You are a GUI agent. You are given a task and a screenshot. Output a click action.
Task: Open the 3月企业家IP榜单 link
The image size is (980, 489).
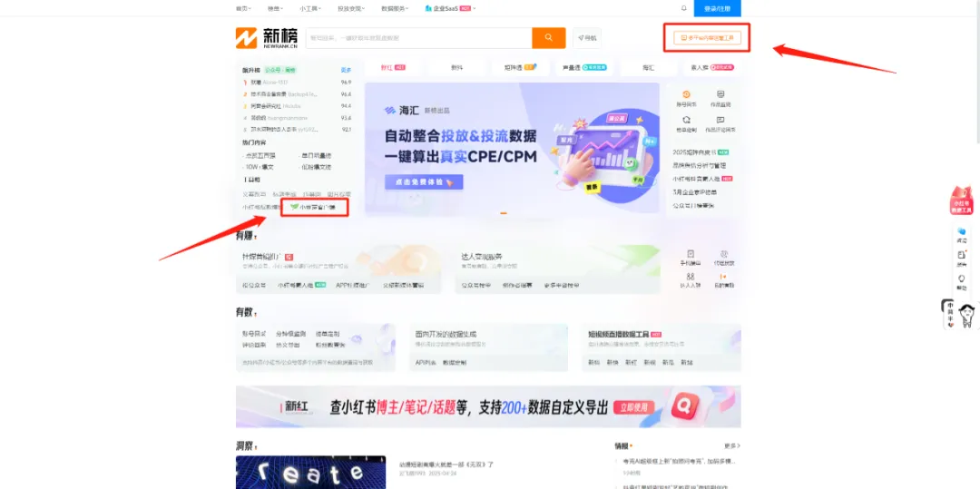[694, 191]
